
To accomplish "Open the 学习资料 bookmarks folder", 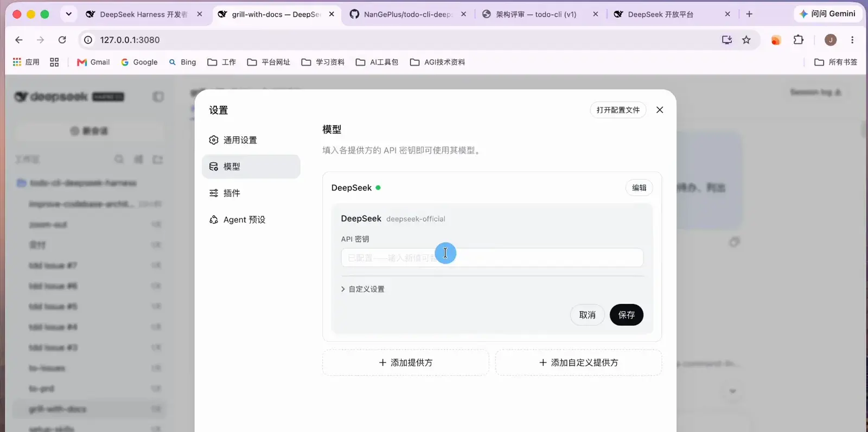I will coord(323,62).
